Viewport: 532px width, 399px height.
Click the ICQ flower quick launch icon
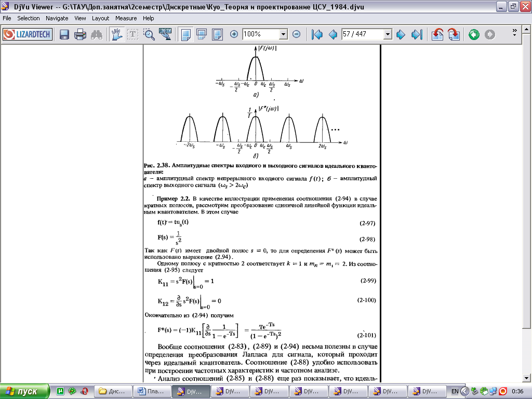point(72,391)
